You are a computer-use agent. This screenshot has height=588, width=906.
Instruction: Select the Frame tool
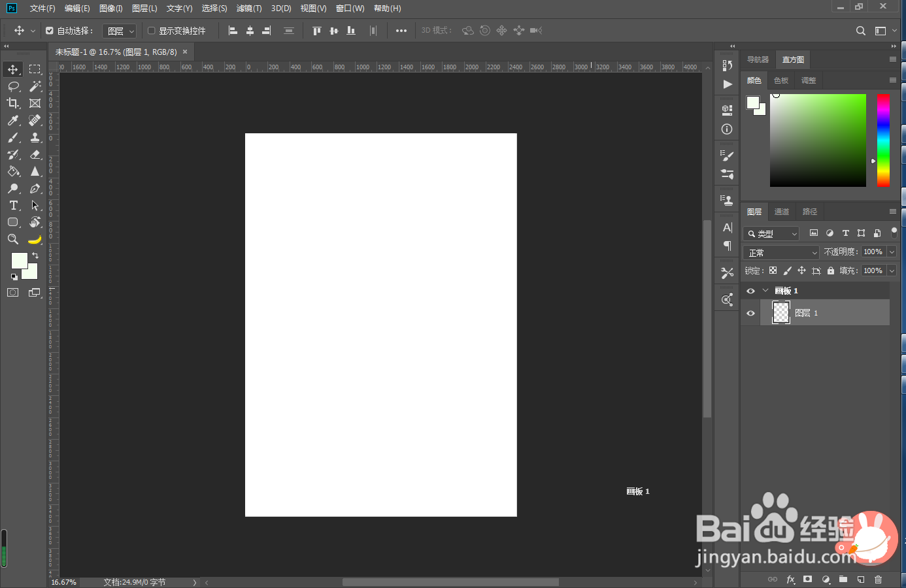pos(35,103)
